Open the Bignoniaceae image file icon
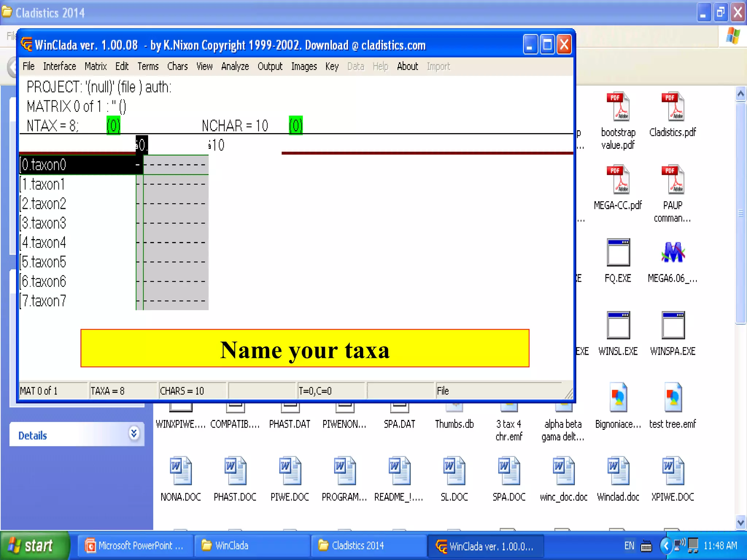Viewport: 747px width, 560px height. (618, 397)
